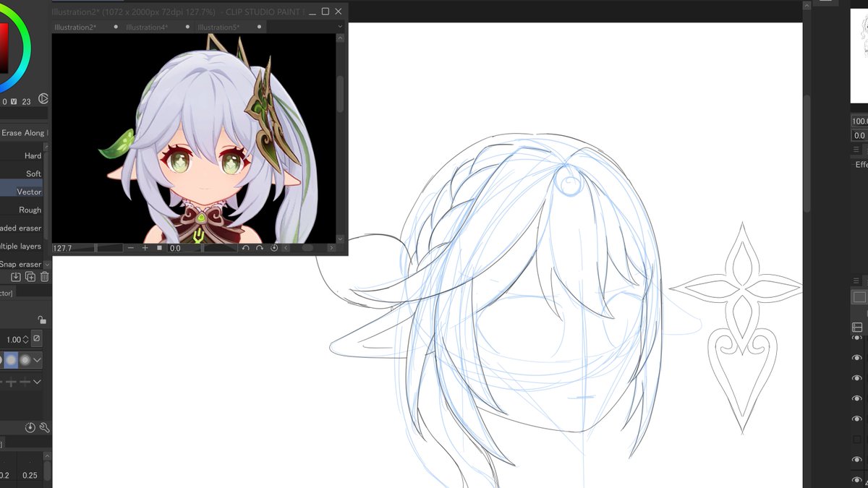Reset tool property to initial settings
Viewport: 868px width, 488px height.
click(30, 428)
